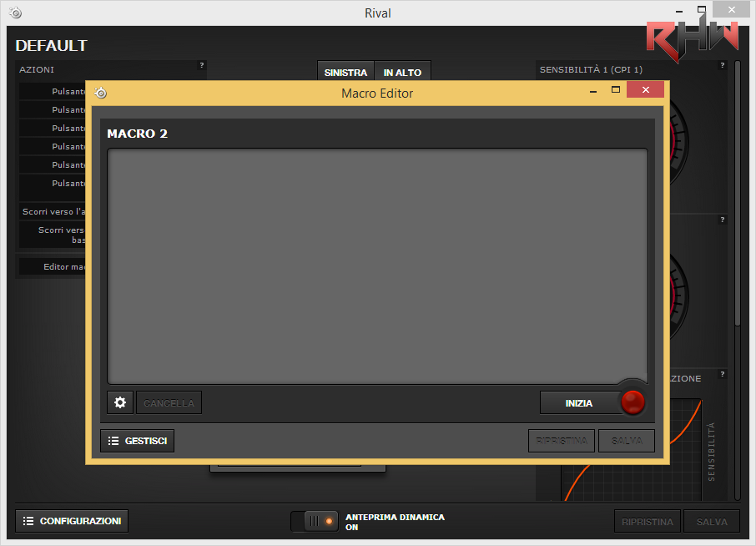Click the INIZIA button
This screenshot has width=756, height=546.
(579, 402)
